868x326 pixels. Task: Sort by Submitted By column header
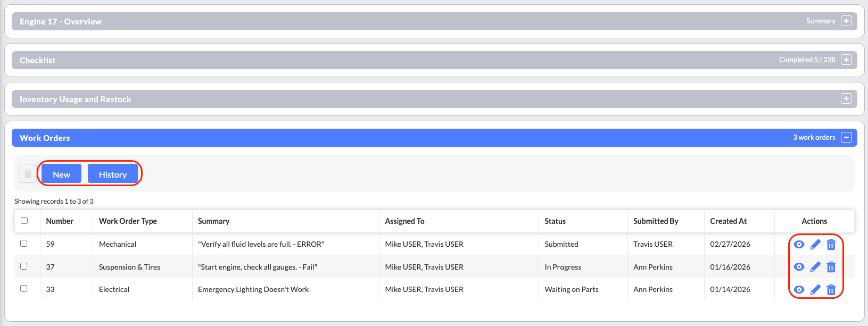tap(656, 221)
